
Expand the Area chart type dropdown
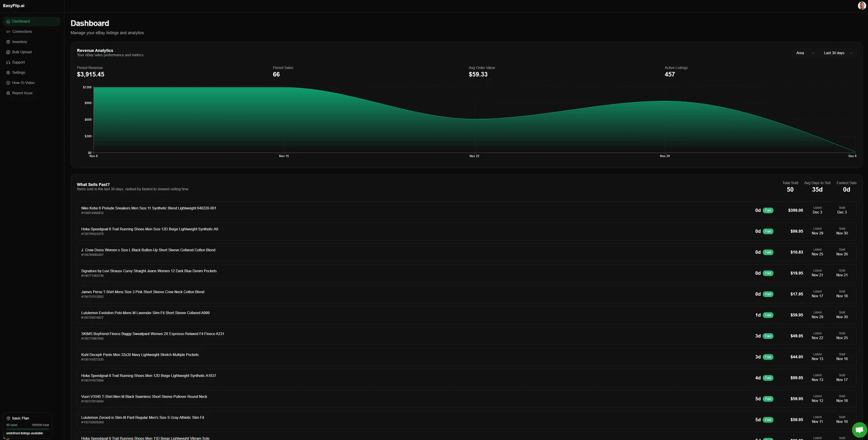(805, 53)
